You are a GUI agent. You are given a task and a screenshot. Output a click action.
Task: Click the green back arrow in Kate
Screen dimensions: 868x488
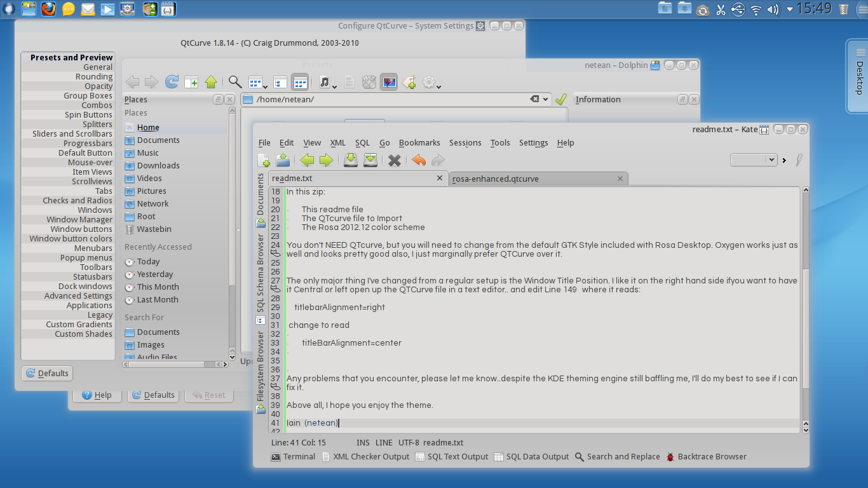[x=307, y=160]
